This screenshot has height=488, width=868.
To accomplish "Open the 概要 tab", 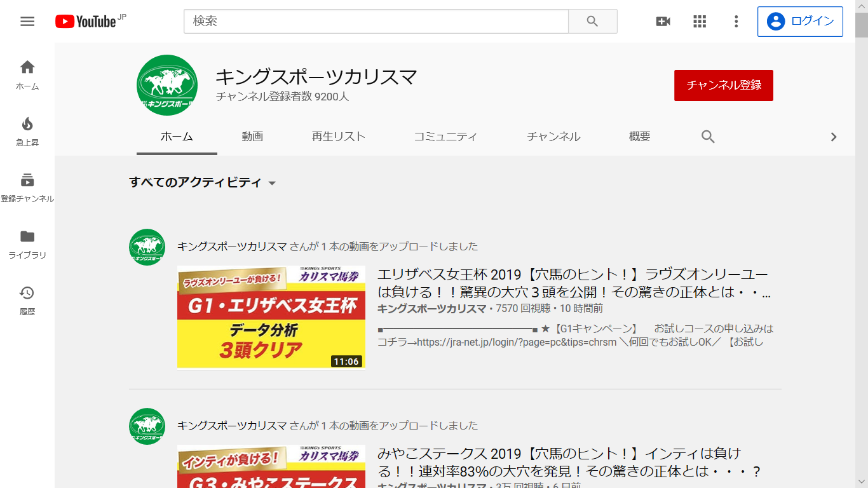I will point(639,137).
